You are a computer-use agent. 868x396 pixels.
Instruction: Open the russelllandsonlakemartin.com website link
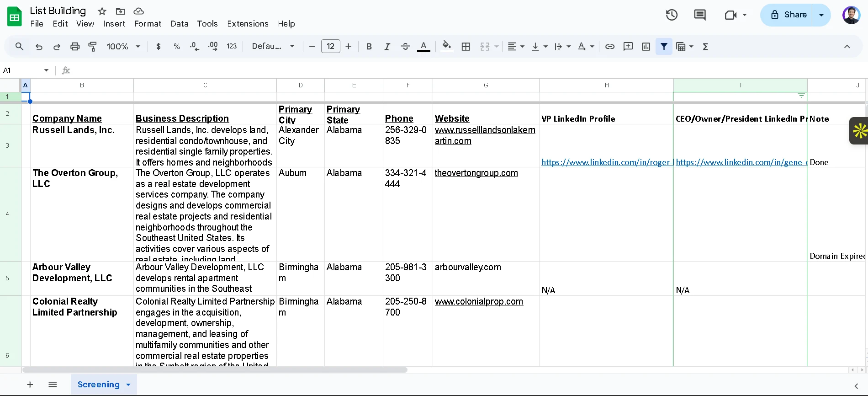click(485, 135)
